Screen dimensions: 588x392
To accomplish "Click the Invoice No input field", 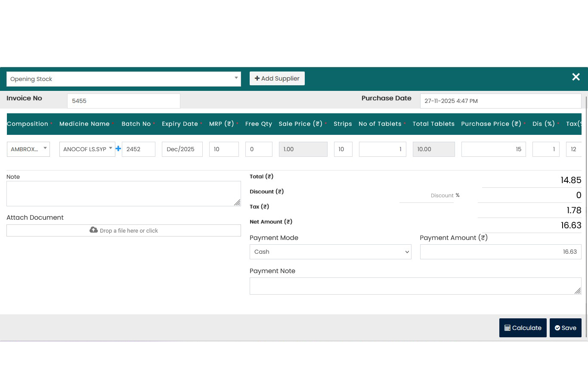I will [124, 101].
